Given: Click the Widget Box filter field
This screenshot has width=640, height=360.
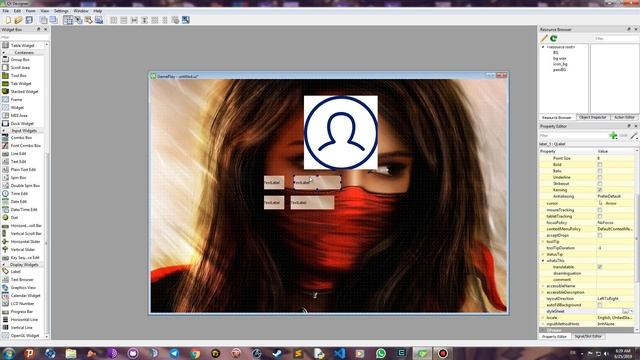Looking at the screenshot, I should tap(24, 37).
